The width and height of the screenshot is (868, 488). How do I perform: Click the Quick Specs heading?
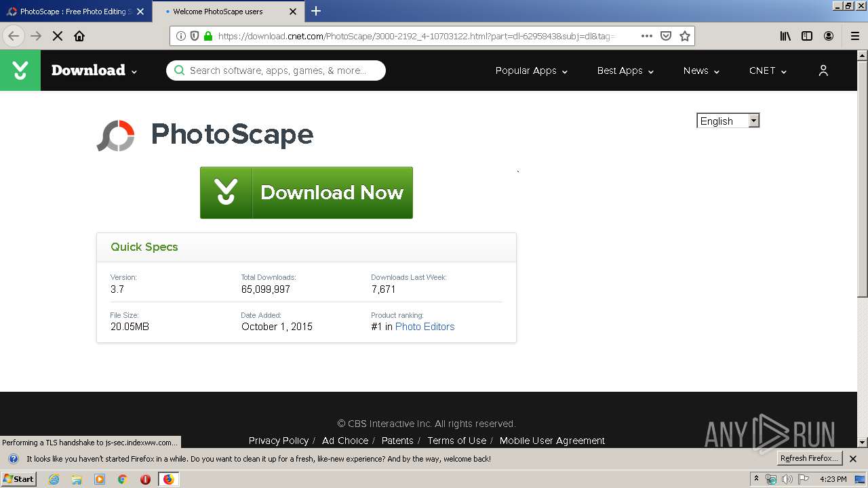(x=144, y=247)
